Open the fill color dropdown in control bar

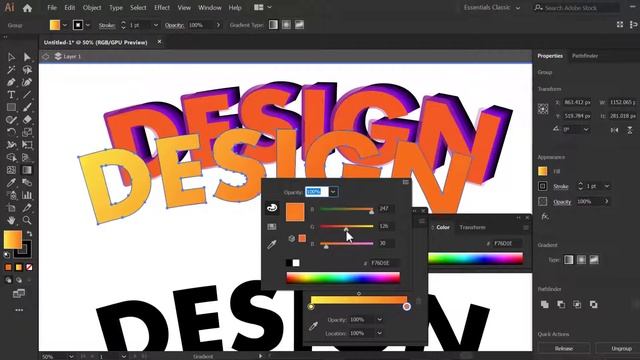(64, 25)
